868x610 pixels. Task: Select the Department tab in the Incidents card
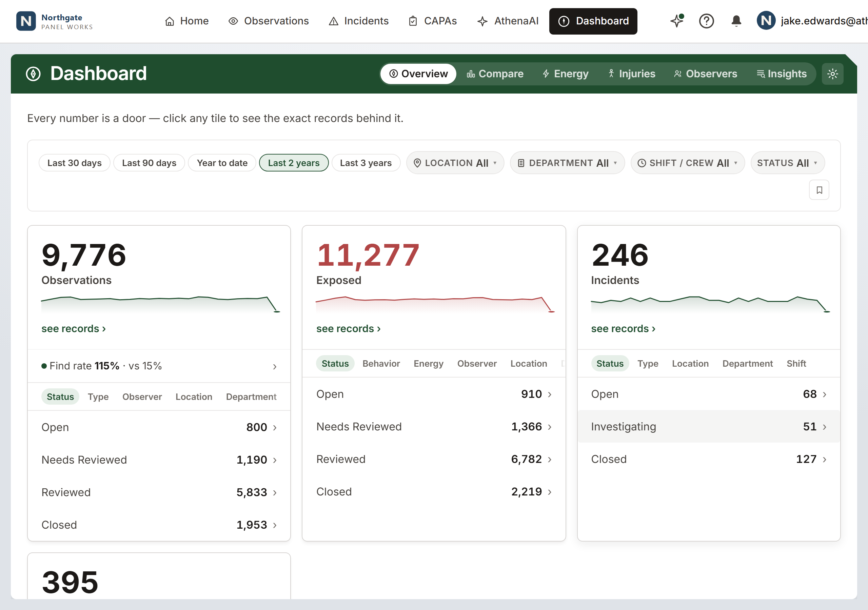pos(747,364)
